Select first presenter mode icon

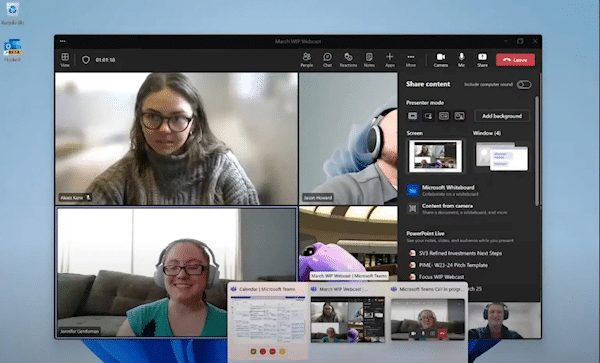point(412,116)
